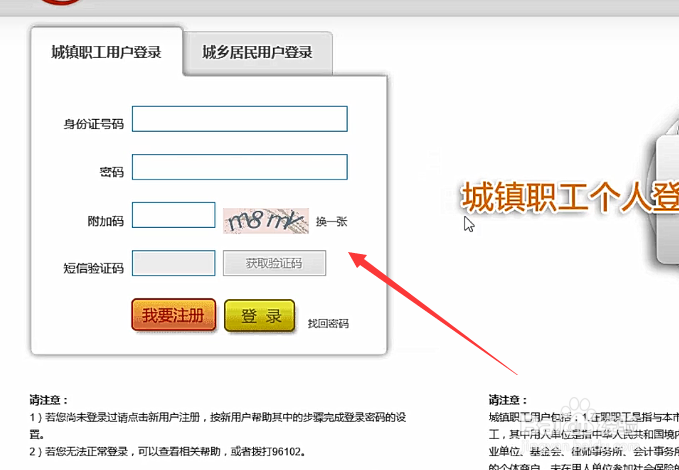Click the 获取验证码 button
This screenshot has width=679, height=470.
(x=275, y=263)
